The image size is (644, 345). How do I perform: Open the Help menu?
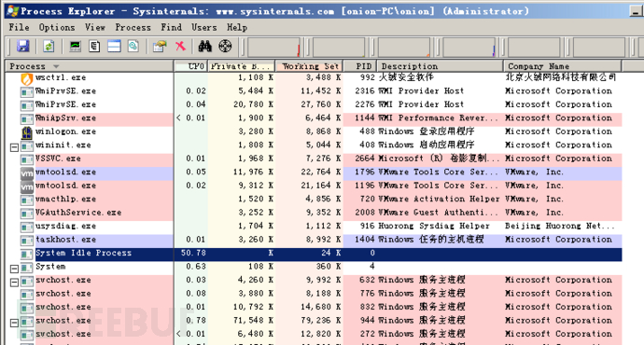[x=237, y=27]
